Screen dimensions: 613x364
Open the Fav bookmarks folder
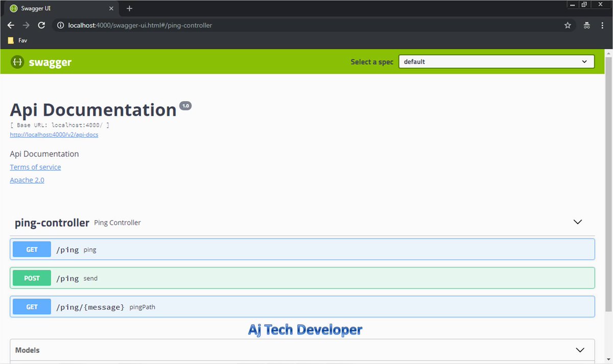(x=17, y=40)
